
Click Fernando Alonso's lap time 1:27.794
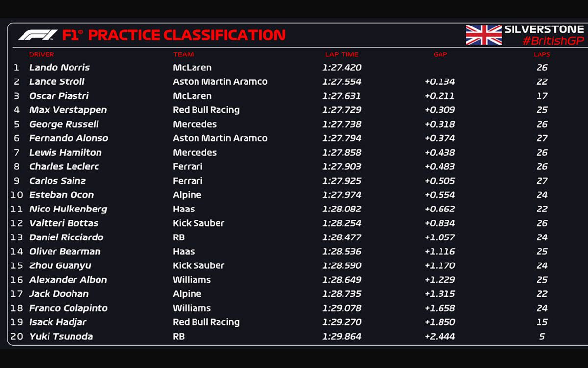342,138
